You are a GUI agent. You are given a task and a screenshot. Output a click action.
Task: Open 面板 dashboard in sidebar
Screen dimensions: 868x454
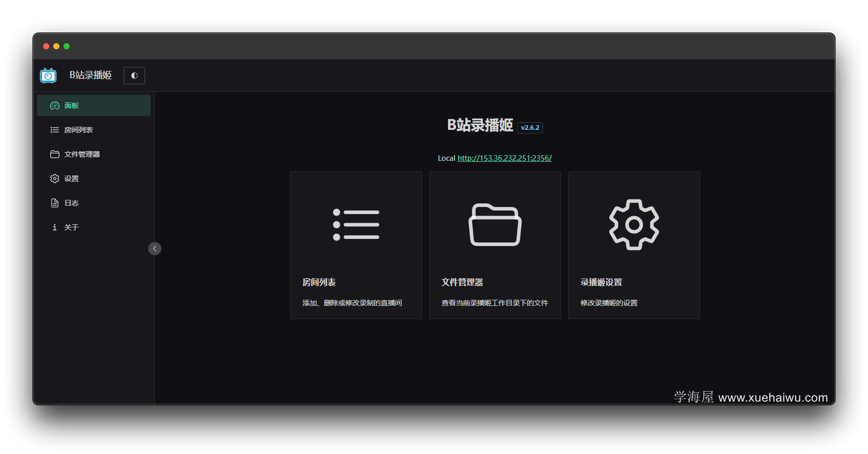pyautogui.click(x=94, y=106)
